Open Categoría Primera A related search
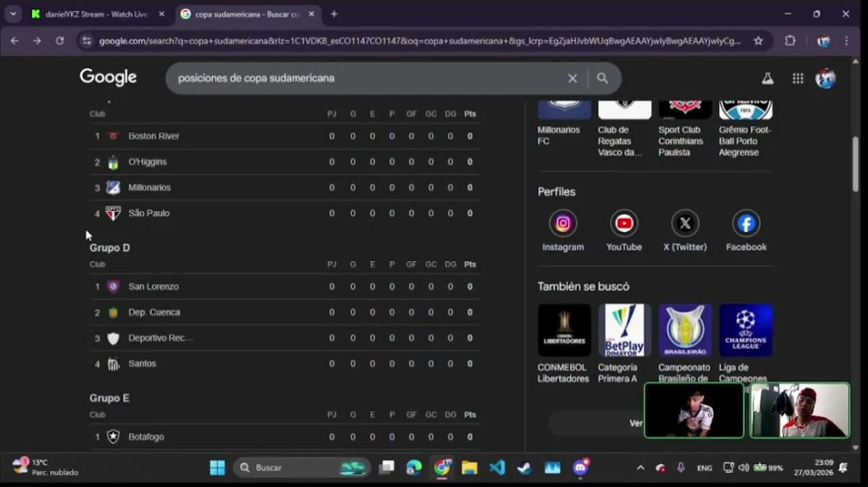Viewport: 868px width, 487px height. click(624, 344)
